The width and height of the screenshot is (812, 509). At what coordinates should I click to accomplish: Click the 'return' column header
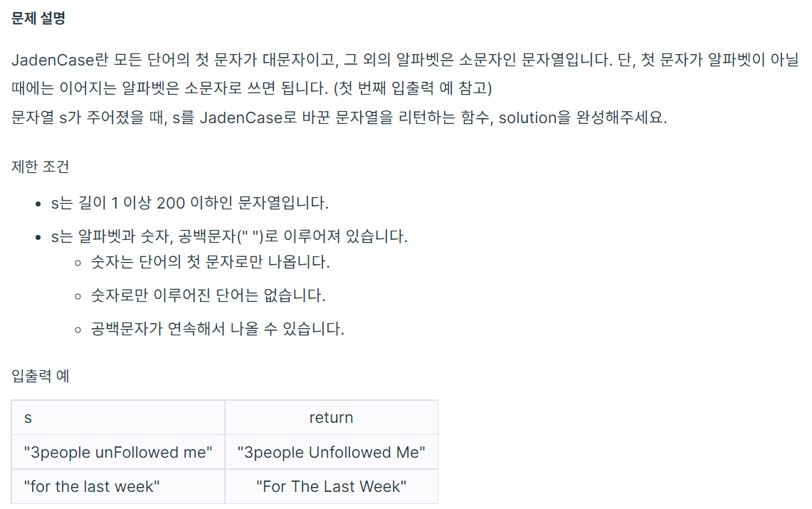tap(332, 417)
